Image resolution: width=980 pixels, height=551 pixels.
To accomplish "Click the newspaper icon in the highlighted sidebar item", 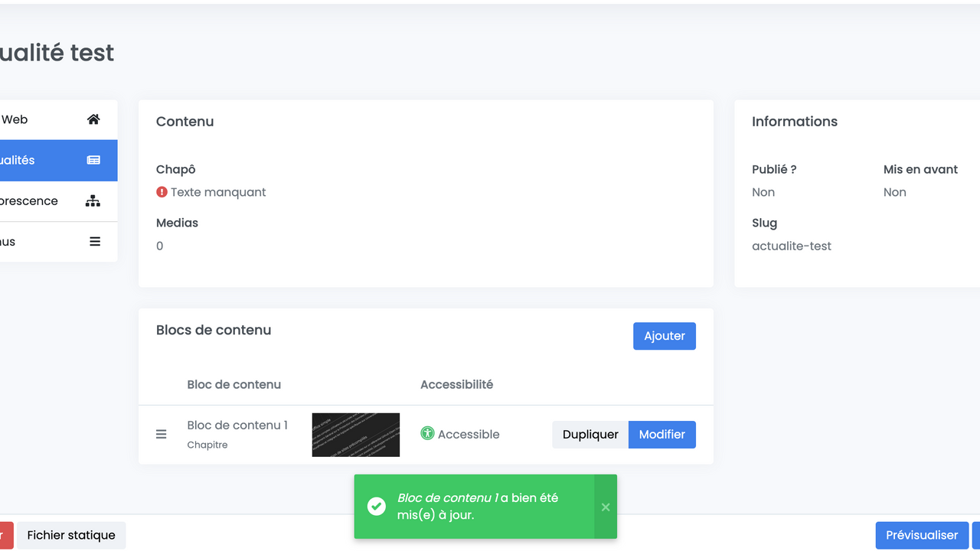I will [x=93, y=160].
